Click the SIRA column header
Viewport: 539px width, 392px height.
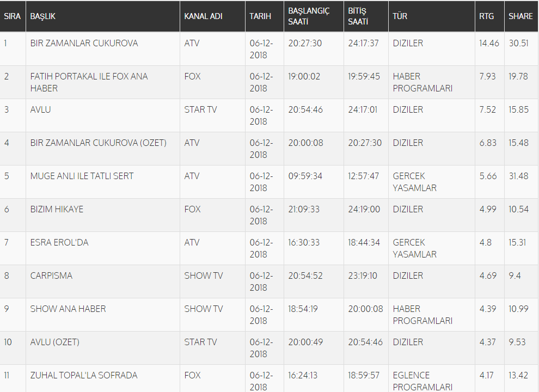pos(13,16)
